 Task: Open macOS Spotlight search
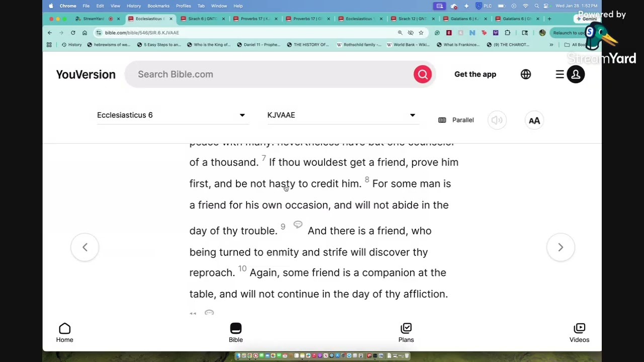tap(536, 6)
